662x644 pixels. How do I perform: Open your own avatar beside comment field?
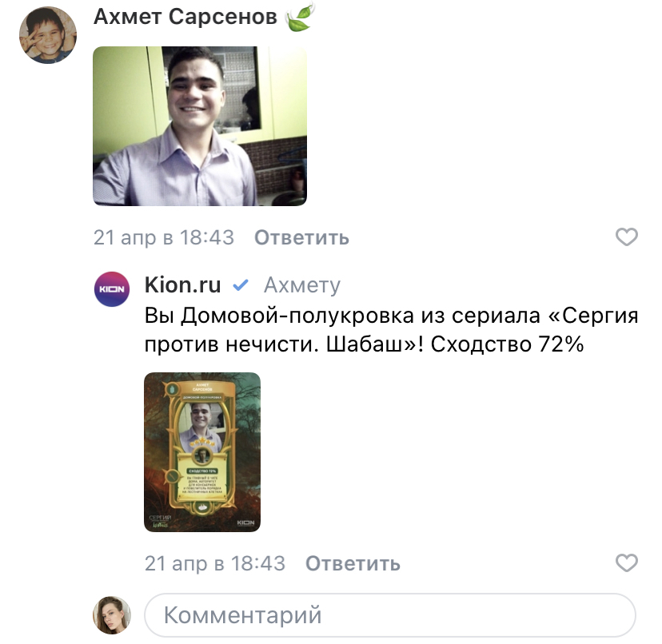point(112,615)
